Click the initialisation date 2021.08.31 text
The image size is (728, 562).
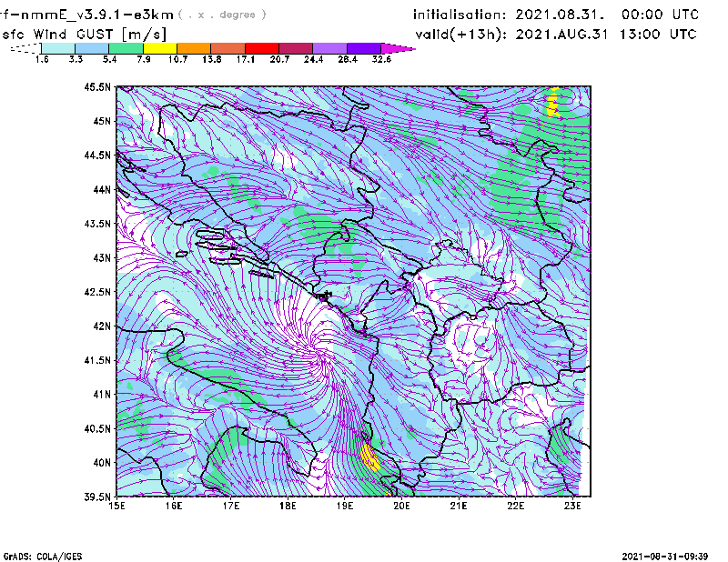571,15
